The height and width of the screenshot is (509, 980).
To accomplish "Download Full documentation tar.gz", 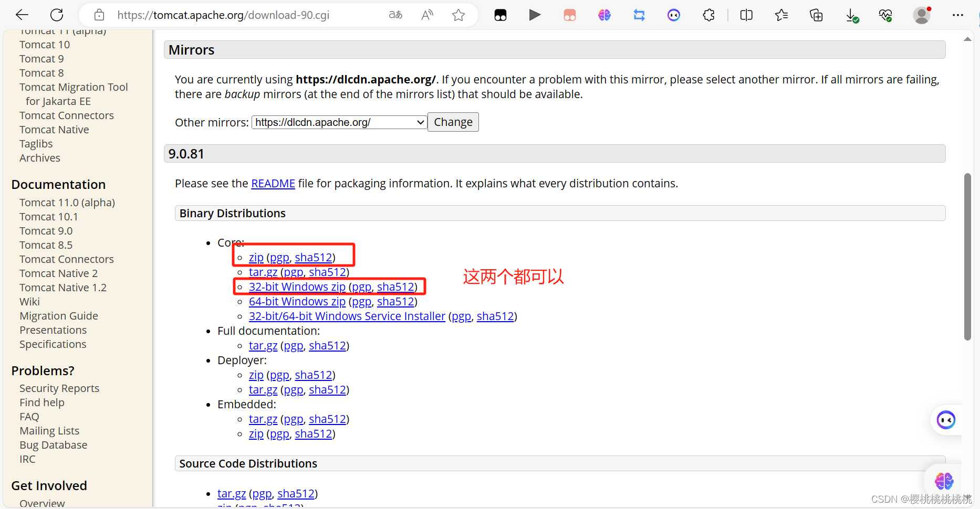I will click(x=263, y=346).
